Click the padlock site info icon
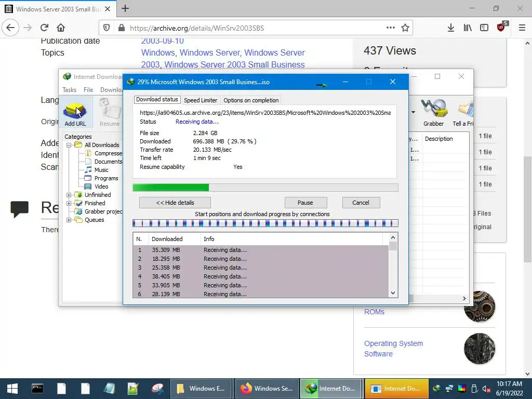 point(122,28)
